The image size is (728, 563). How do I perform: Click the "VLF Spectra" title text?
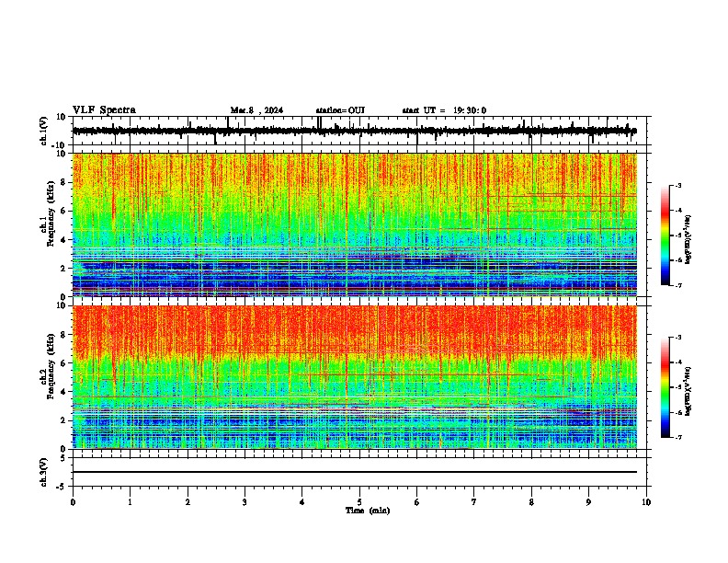104,110
